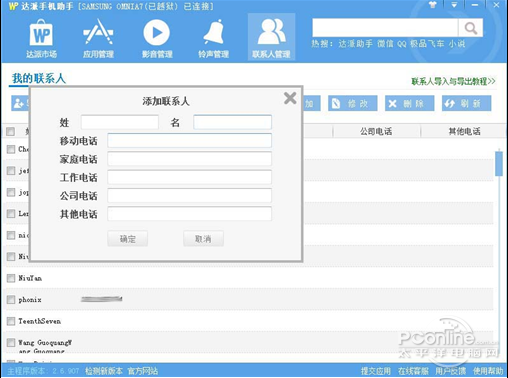Click the 刷新 refresh toolbar button
The image size is (508, 378).
[x=467, y=103]
